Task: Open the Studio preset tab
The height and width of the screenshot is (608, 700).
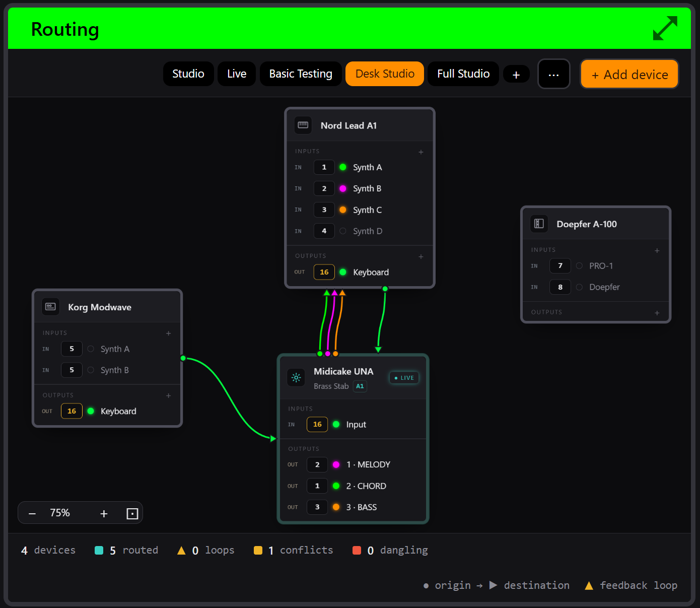Action: (x=188, y=74)
